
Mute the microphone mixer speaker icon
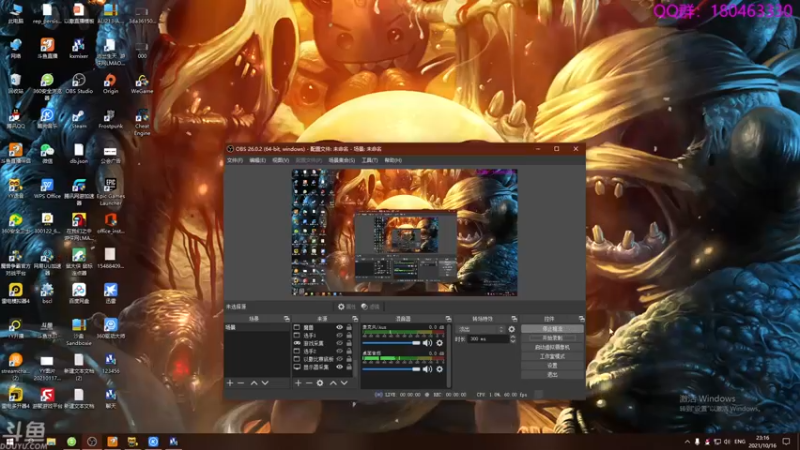pyautogui.click(x=427, y=343)
